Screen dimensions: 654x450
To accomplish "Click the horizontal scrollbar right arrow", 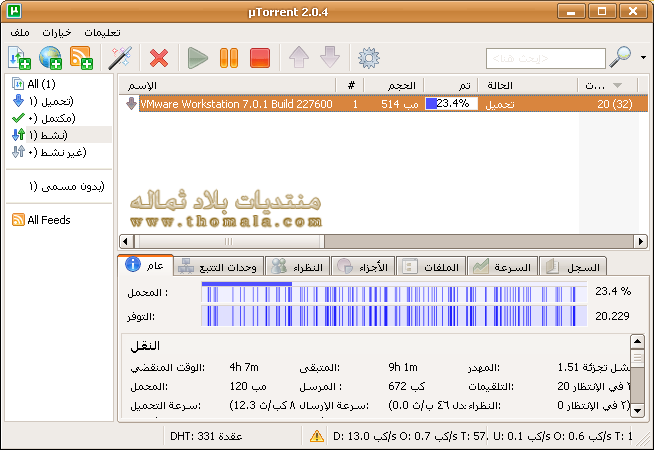I will (x=641, y=241).
